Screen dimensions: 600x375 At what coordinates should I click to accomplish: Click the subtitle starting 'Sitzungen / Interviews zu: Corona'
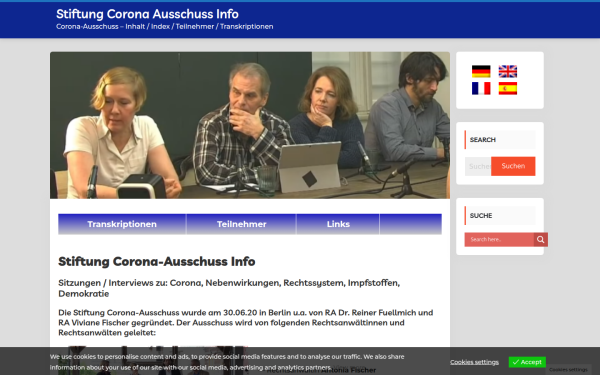pyautogui.click(x=229, y=288)
